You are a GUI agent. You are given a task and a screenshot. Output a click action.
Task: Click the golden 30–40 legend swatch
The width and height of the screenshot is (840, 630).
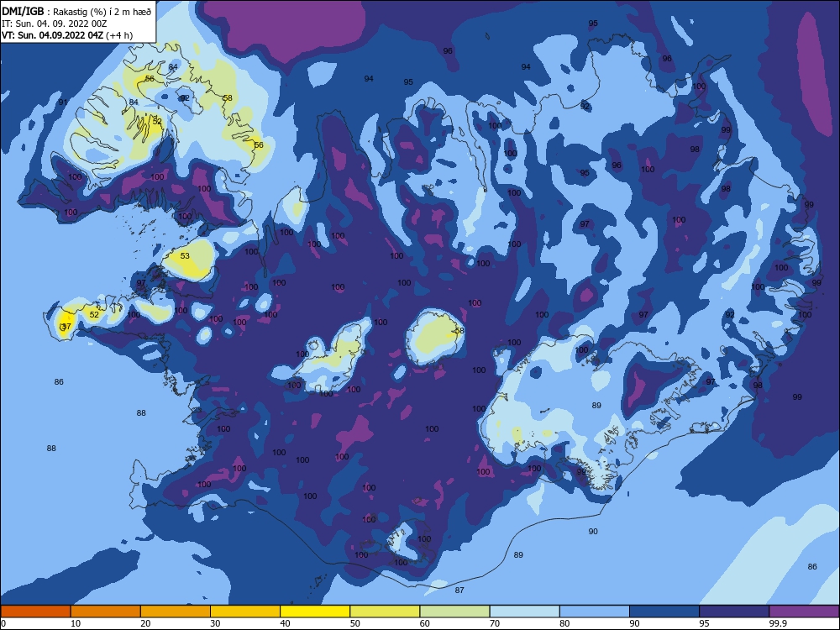click(245, 612)
